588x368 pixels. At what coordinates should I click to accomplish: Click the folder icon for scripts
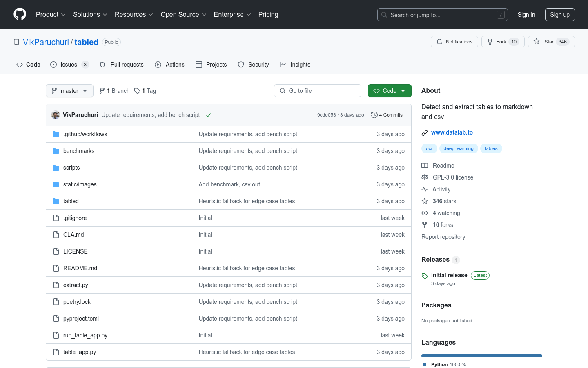tap(56, 168)
